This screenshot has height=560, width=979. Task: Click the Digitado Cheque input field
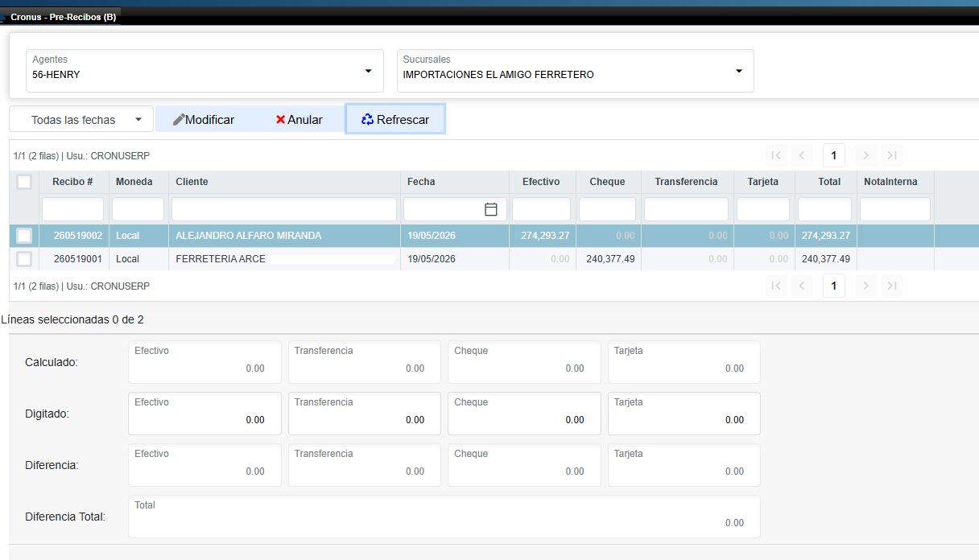(x=524, y=414)
